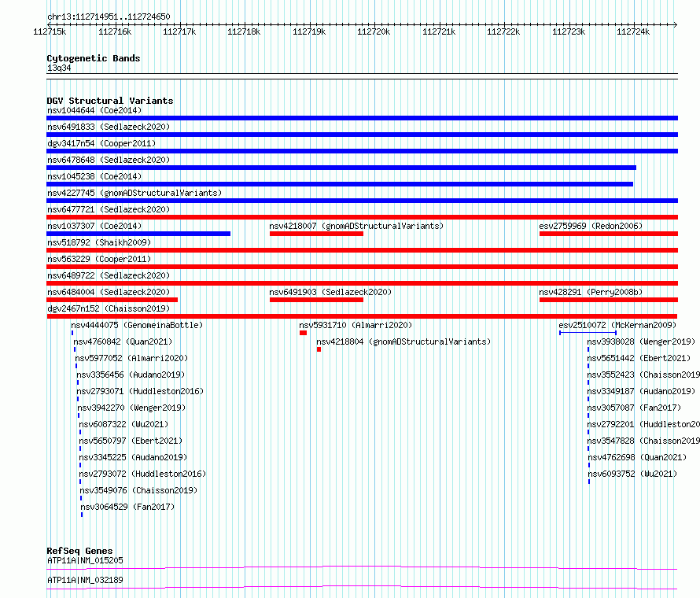Screen dimensions: 700x598
Task: Click nsv563229 (Cooper2011) label
Action: click(99, 259)
